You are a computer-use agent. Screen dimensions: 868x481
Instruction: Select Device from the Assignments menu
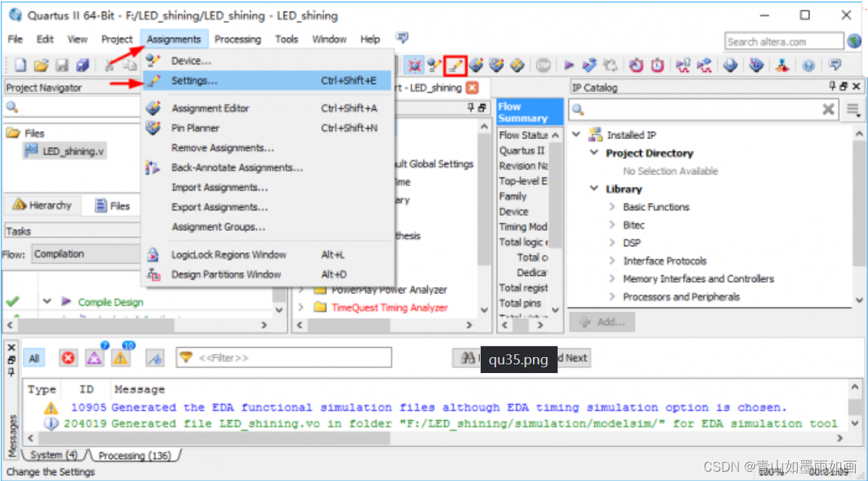(x=191, y=62)
